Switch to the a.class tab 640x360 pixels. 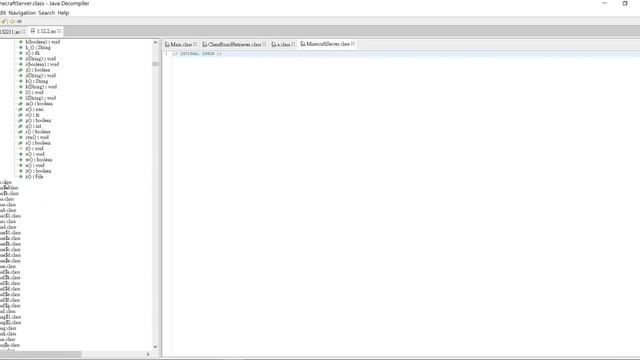[x=283, y=44]
